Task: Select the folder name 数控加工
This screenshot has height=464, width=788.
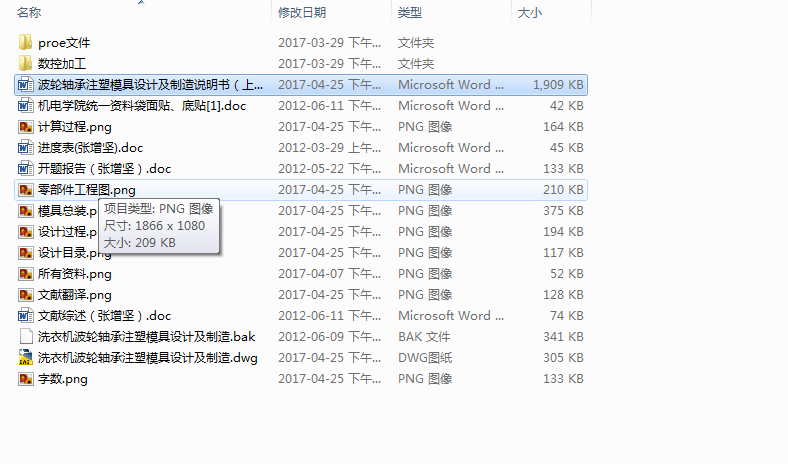Action: point(62,64)
